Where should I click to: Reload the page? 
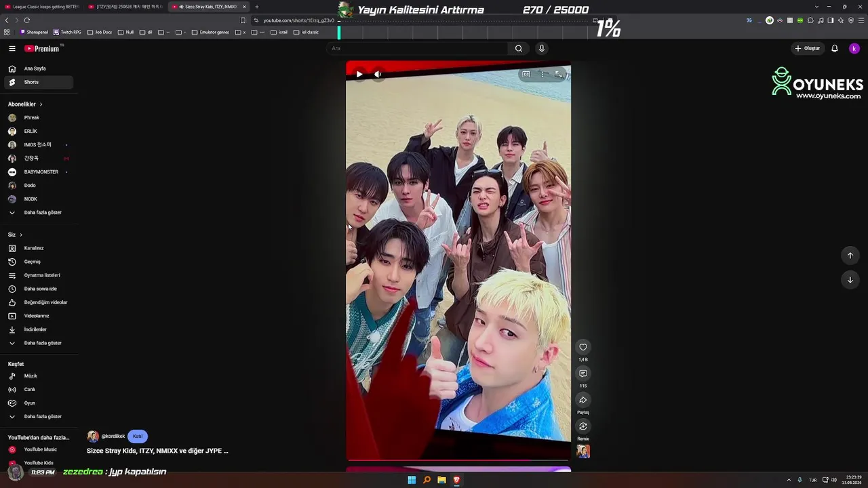pos(27,20)
